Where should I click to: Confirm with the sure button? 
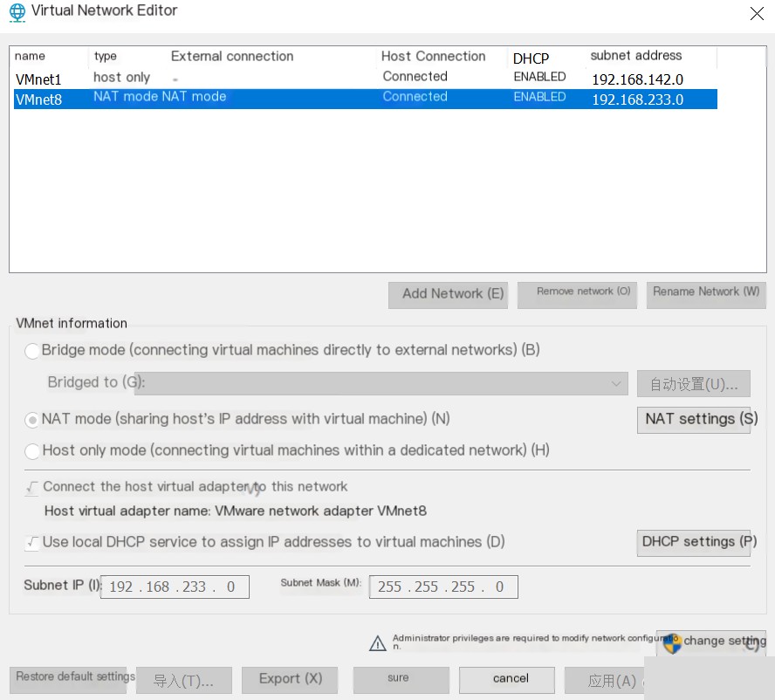pyautogui.click(x=401, y=680)
